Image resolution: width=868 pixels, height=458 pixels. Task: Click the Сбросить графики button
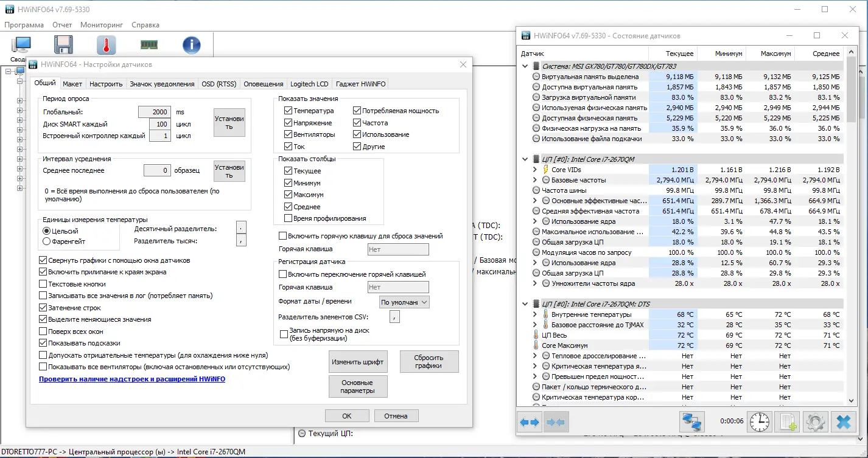[x=429, y=362]
